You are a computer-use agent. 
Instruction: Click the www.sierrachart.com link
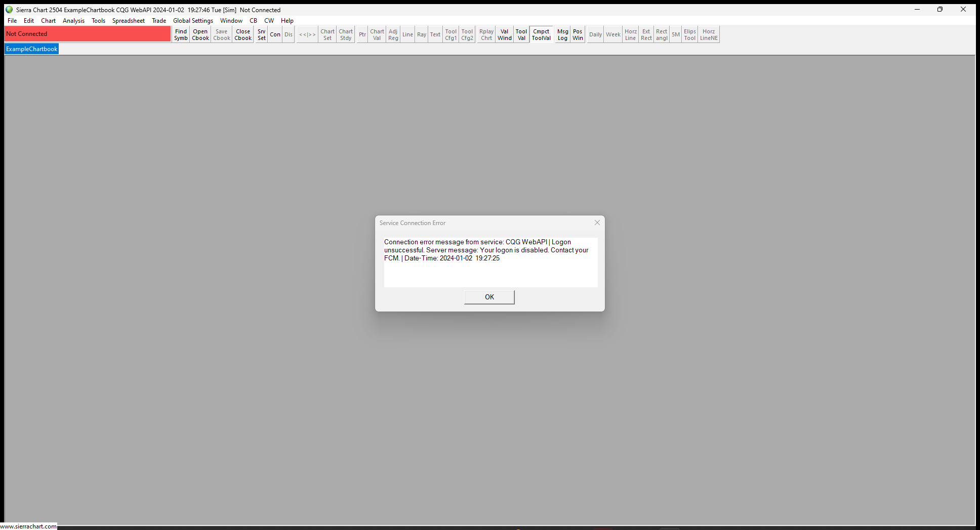28,526
